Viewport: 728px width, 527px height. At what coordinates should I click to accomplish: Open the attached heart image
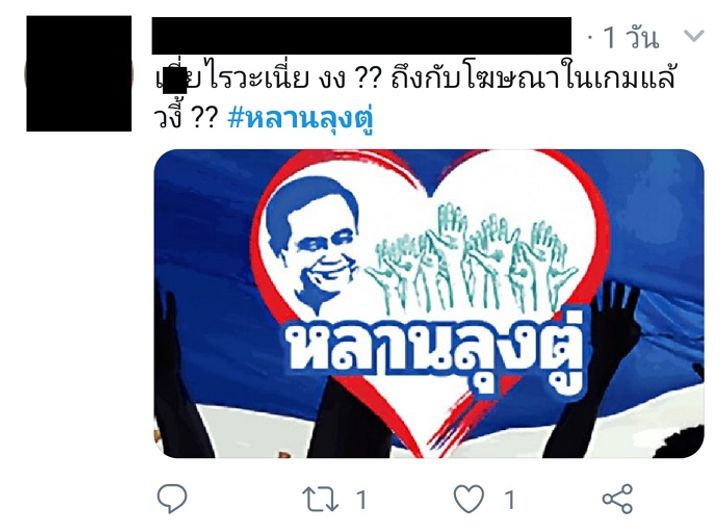click(x=429, y=303)
